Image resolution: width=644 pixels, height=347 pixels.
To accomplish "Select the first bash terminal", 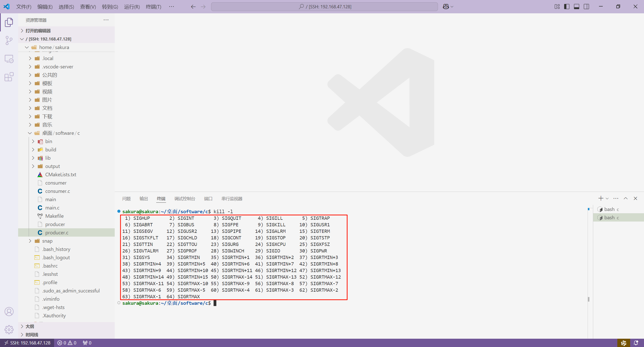I will pyautogui.click(x=619, y=209).
